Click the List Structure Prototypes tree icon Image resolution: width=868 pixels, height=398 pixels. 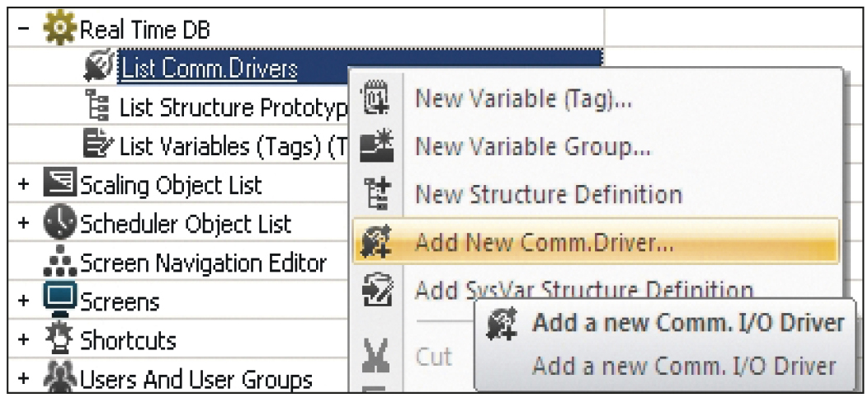pos(98,106)
